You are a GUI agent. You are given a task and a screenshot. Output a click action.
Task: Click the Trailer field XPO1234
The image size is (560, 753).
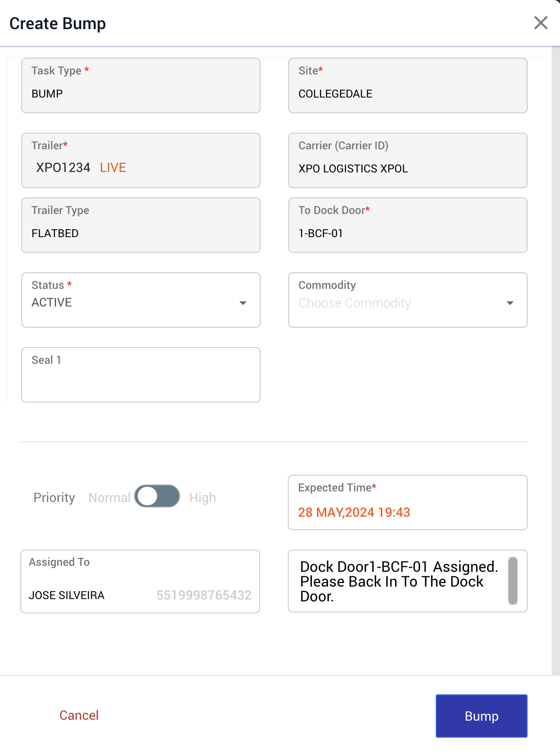[141, 160]
